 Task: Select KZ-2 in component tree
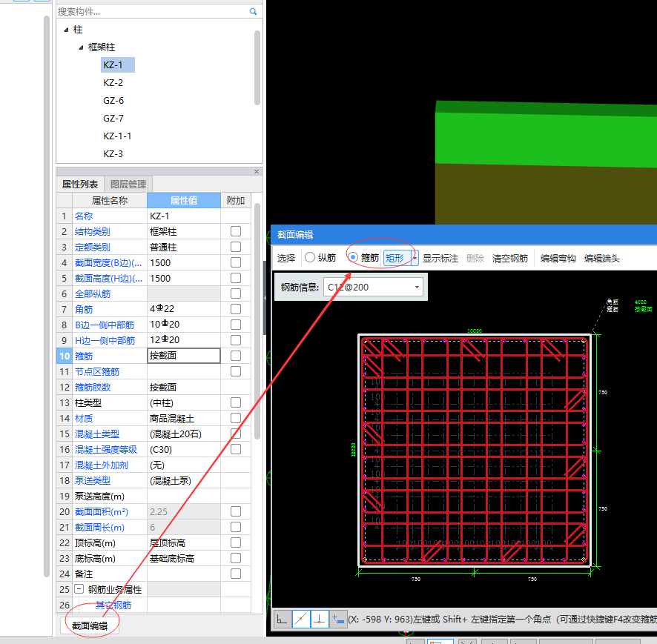pos(113,83)
